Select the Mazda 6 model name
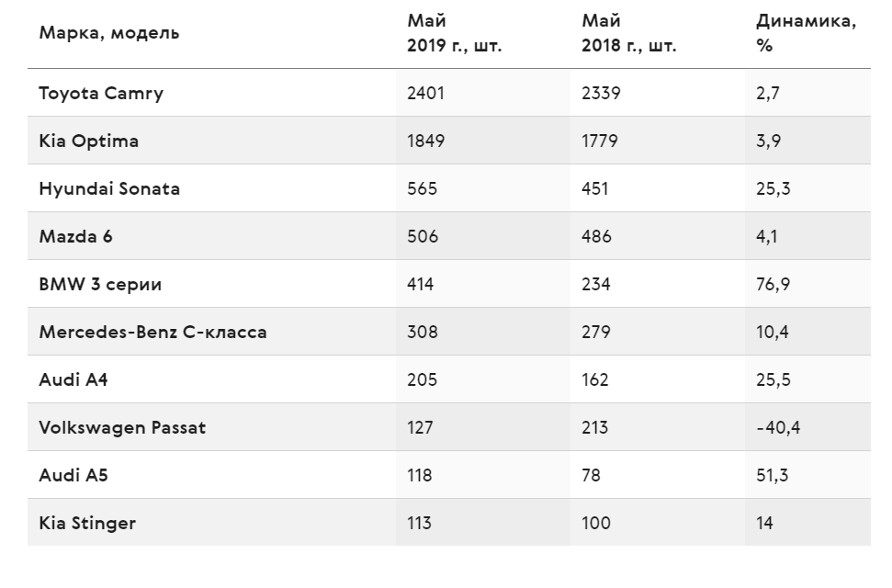Viewport: 892px width, 588px height. coord(75,236)
